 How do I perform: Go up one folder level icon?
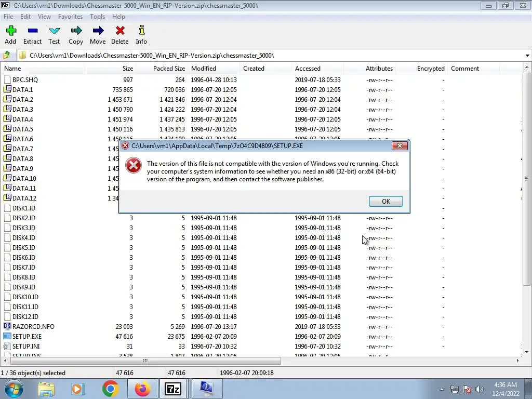7,55
